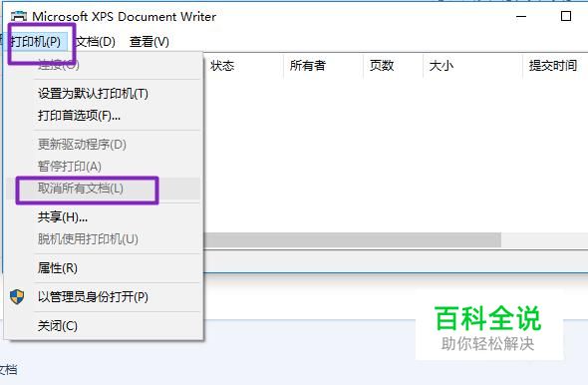Open the 查看(V) menu
Screen dimensions: 588x385
pyautogui.click(x=149, y=41)
